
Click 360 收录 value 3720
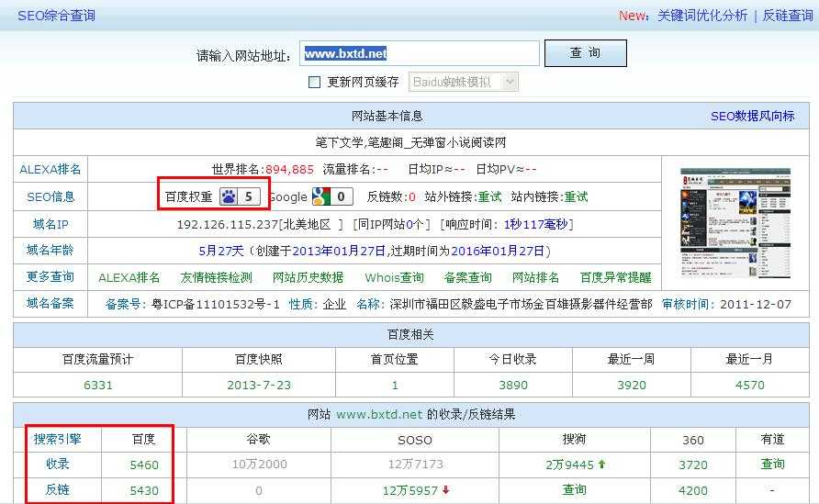point(693,465)
